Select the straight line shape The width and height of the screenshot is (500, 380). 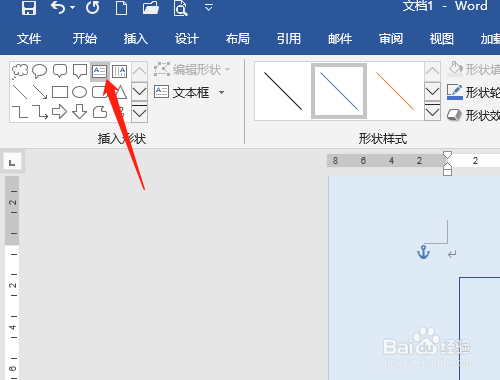click(x=20, y=92)
